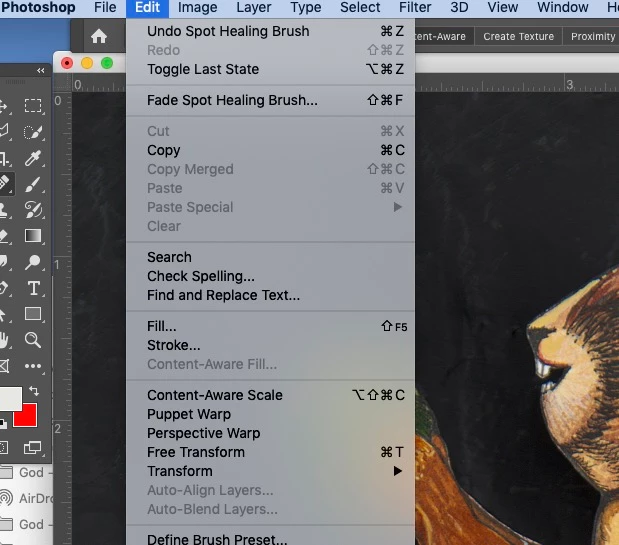Choose Content-Aware Scale

[x=270, y=395]
